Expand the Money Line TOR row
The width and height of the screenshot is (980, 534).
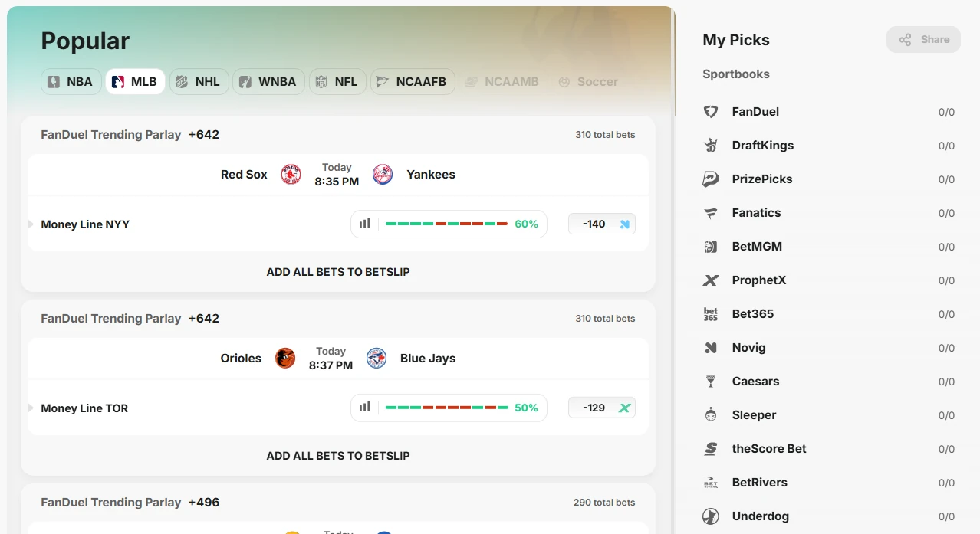click(x=31, y=408)
